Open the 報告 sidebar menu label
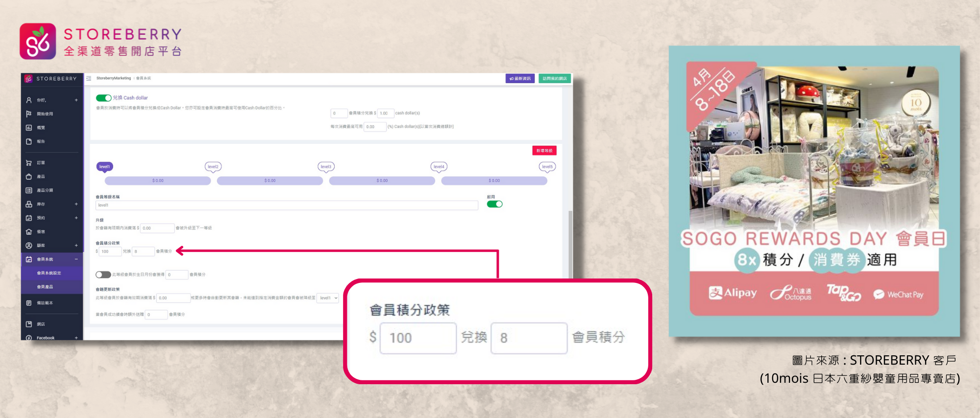 coord(41,141)
